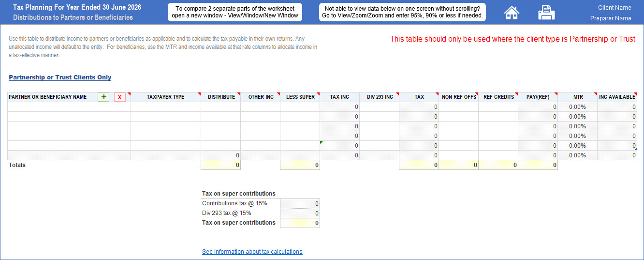
Task: Click the Home icon in header
Action: point(512,13)
